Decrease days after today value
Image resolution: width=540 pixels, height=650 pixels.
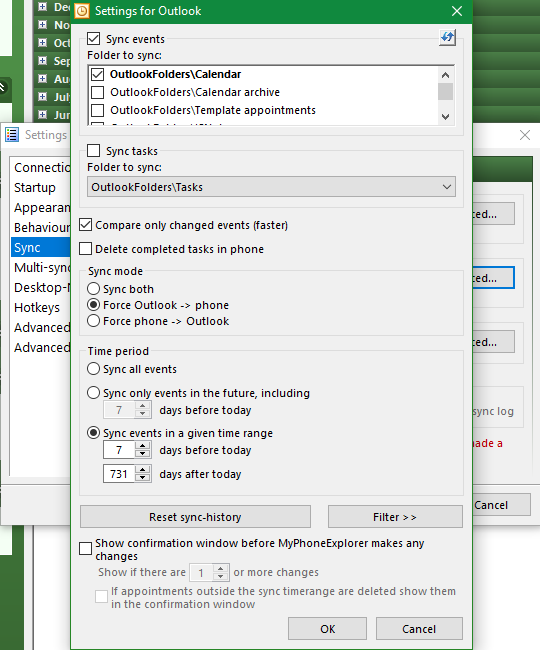point(143,478)
